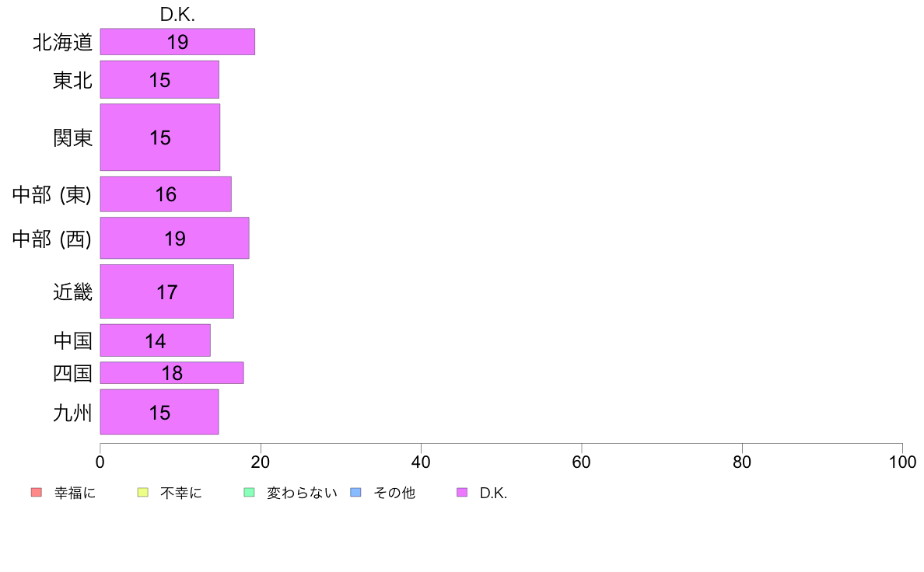Click the axis tick labeled 100
This screenshot has width=924, height=572.
[902, 462]
